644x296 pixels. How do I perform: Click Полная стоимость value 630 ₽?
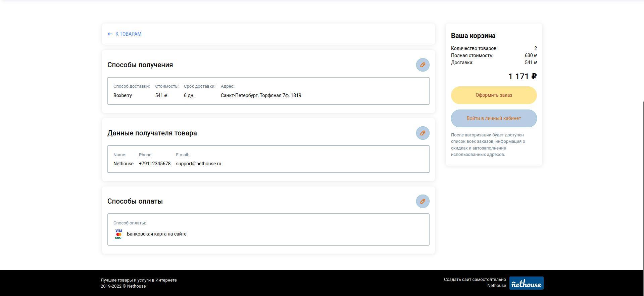[531, 55]
